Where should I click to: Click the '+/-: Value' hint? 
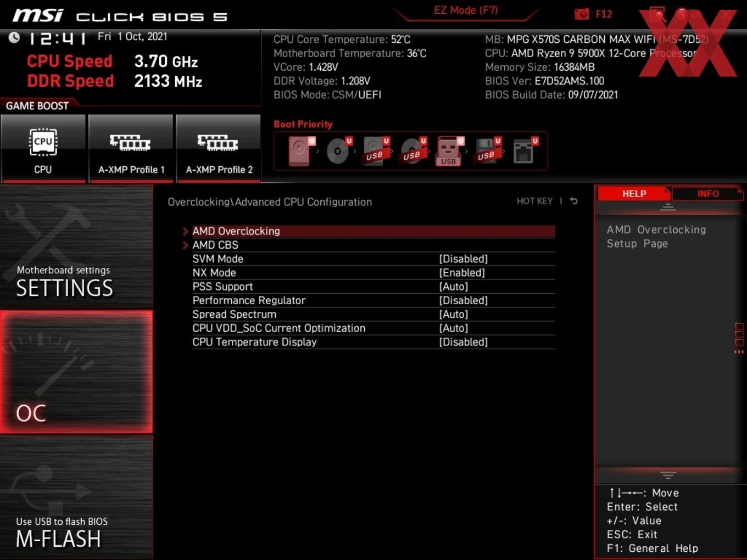point(634,520)
